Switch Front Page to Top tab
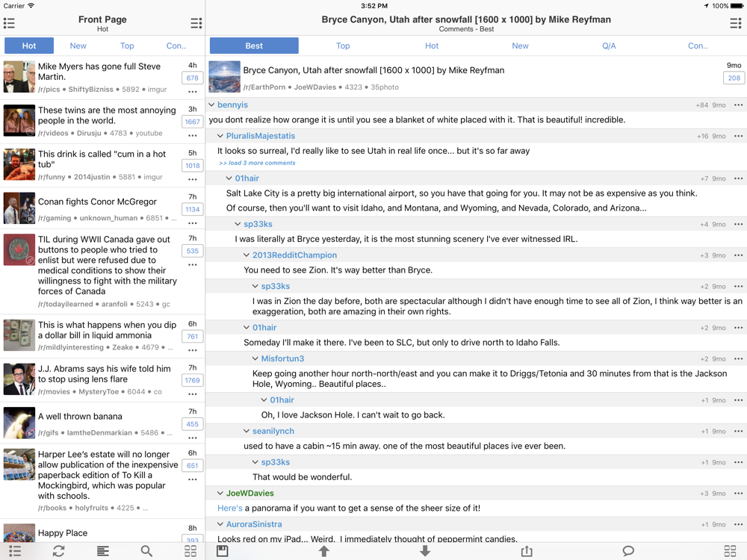The height and width of the screenshot is (560, 747). [x=127, y=46]
